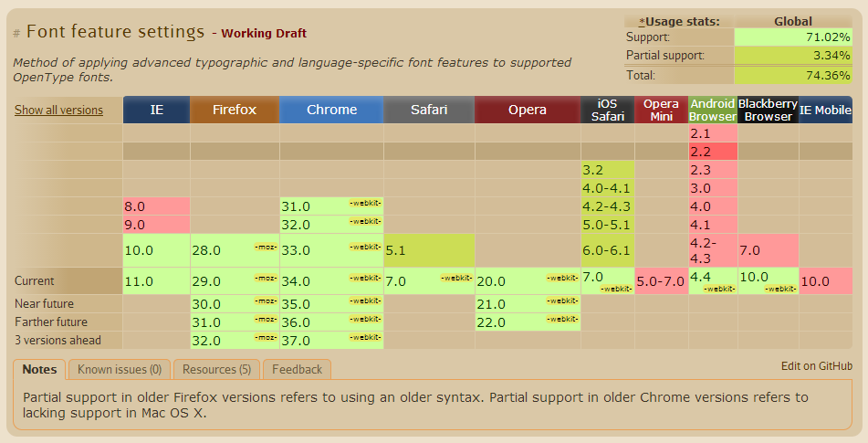
Task: Click the 3 versions ahead row label
Action: [x=58, y=340]
